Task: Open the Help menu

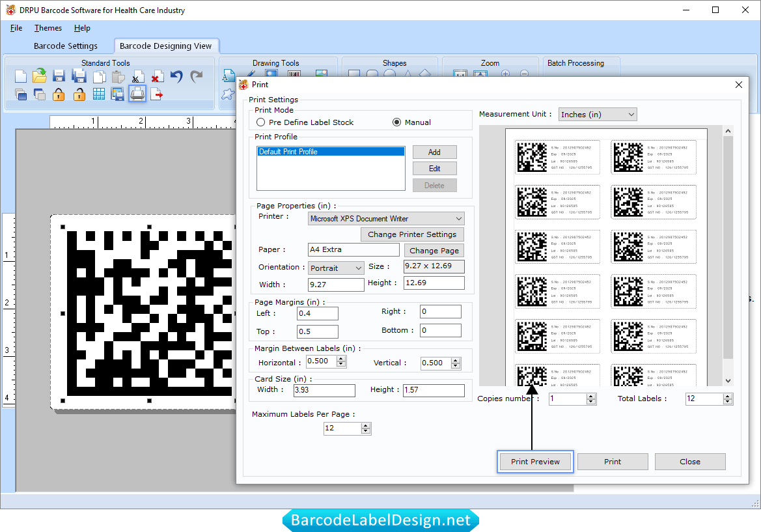Action: click(82, 28)
